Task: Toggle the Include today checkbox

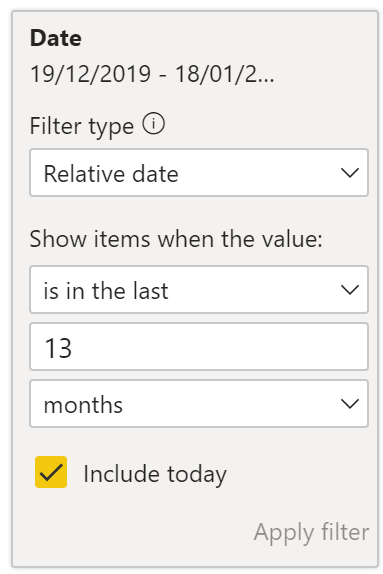Action: [x=51, y=472]
